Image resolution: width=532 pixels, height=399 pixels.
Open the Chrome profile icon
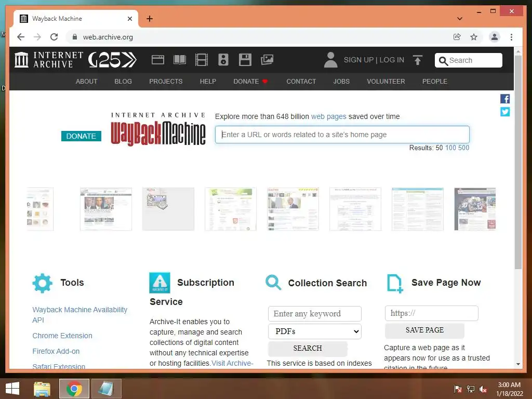495,37
